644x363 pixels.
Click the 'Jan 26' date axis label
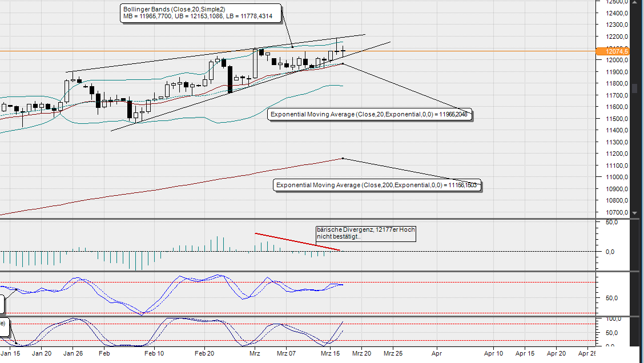pos(73,353)
